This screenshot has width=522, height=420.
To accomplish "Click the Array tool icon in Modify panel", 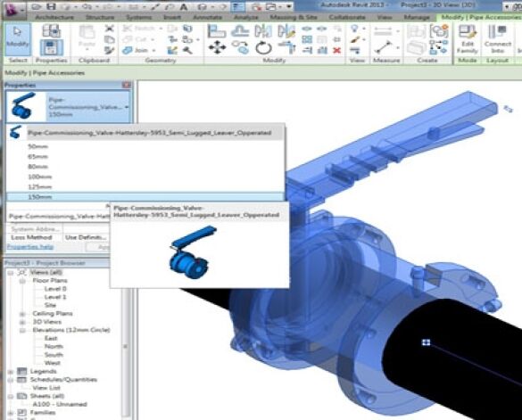I will [307, 39].
